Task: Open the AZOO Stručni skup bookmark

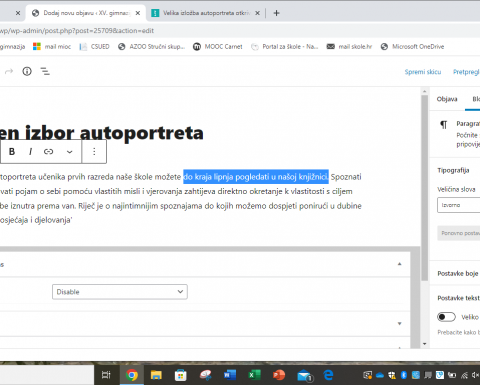Action: 151,47
